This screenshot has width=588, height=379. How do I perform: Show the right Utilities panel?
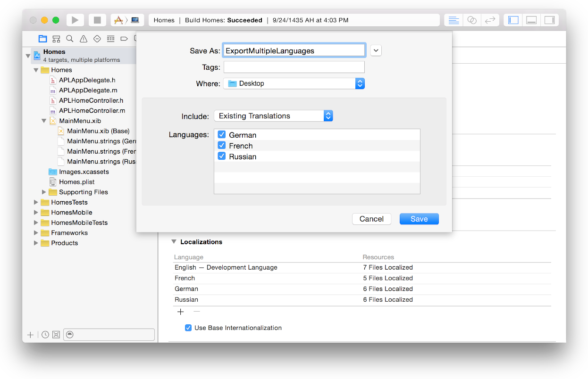(549, 20)
